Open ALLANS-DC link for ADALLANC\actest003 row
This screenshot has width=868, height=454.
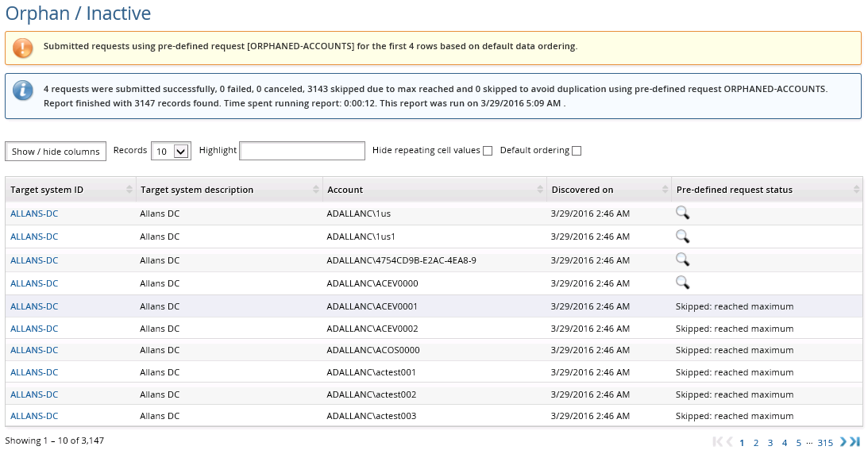(x=34, y=416)
